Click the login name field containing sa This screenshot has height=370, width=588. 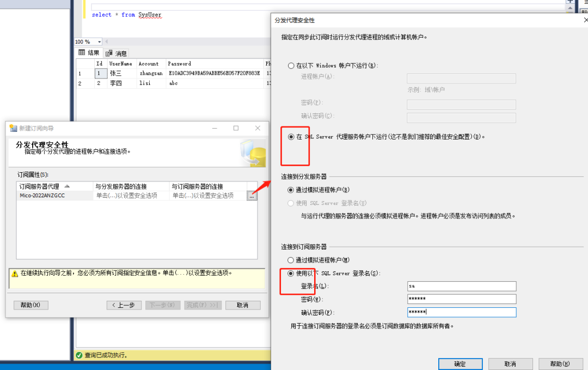coord(462,286)
